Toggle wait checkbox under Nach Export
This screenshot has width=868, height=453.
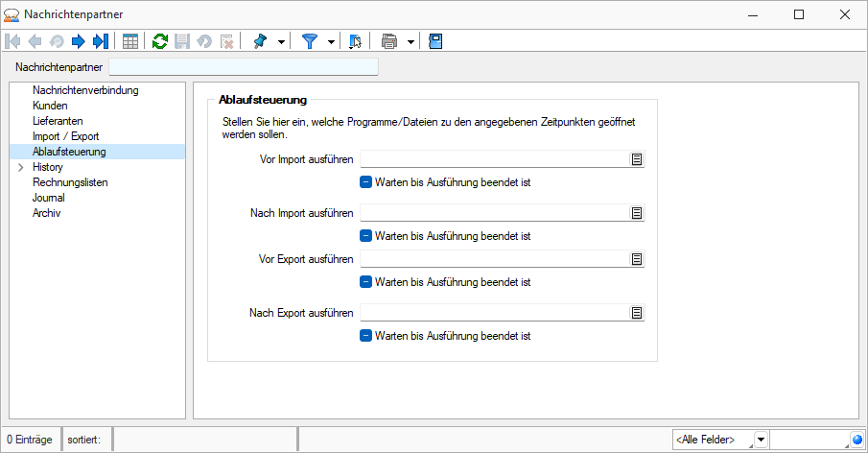point(366,336)
